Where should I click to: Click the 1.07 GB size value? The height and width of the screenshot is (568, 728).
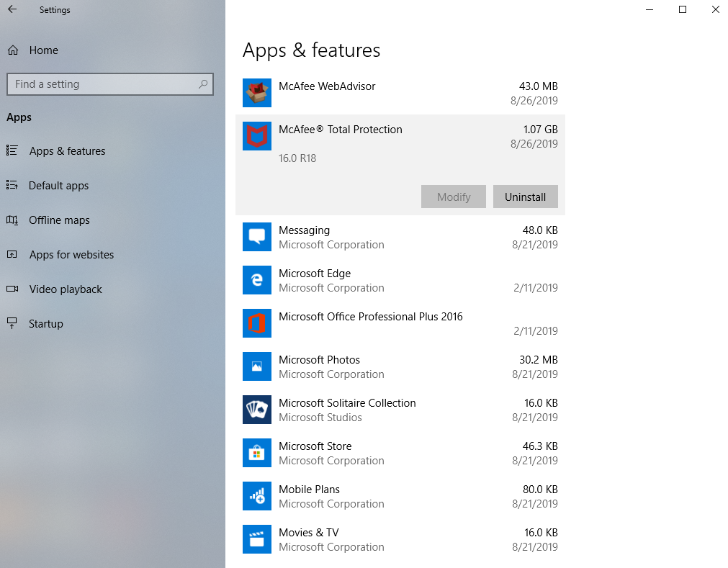[541, 130]
